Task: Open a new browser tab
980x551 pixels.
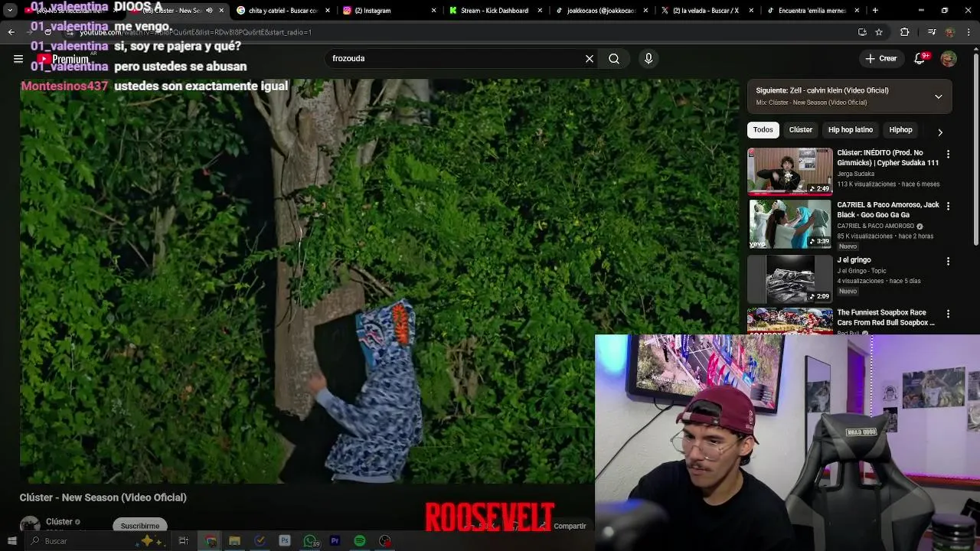Action: click(875, 11)
